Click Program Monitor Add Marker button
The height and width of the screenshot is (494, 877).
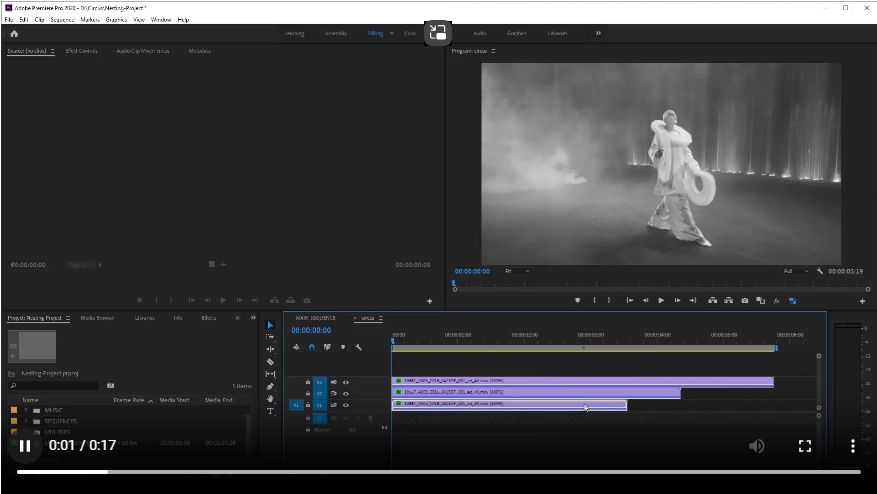pos(577,300)
